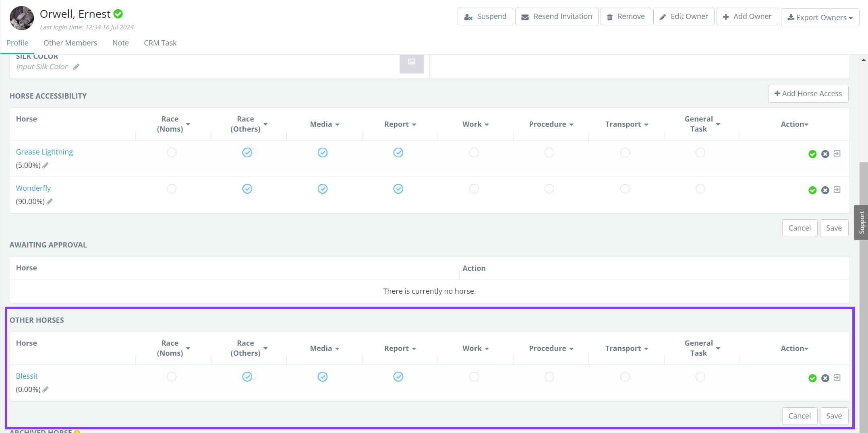Click green approve icon for Wonderfly row
868x433 pixels.
coord(812,190)
